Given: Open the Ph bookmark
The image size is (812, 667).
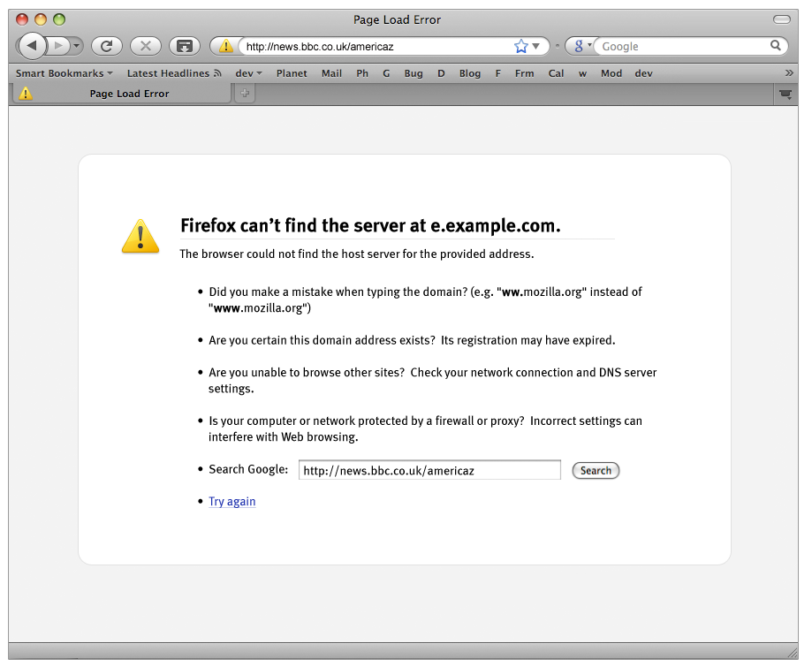Looking at the screenshot, I should (362, 73).
